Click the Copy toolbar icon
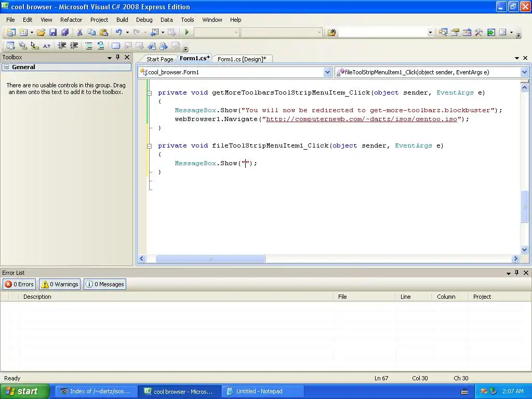This screenshot has height=399, width=532. tap(91, 32)
